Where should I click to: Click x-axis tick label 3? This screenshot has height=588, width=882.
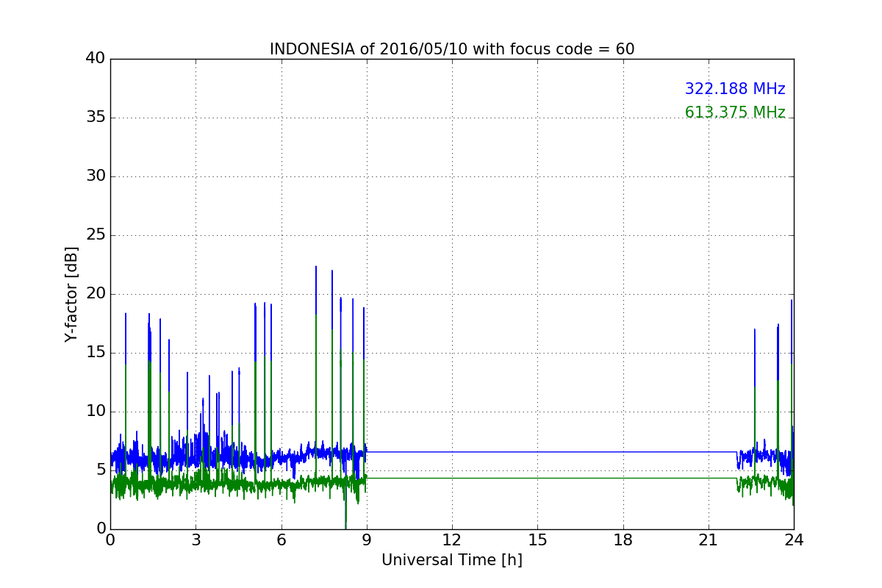(196, 540)
